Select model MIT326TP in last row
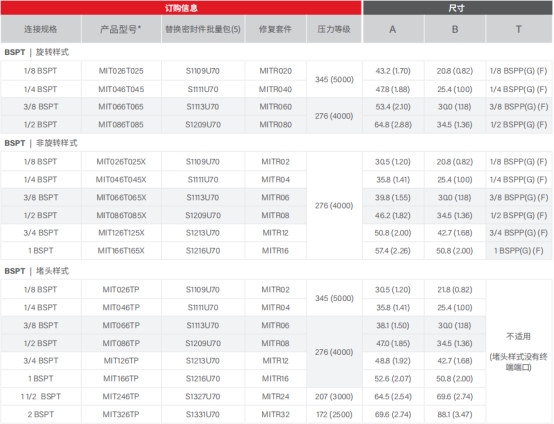This screenshot has height=424, width=554. [121, 414]
